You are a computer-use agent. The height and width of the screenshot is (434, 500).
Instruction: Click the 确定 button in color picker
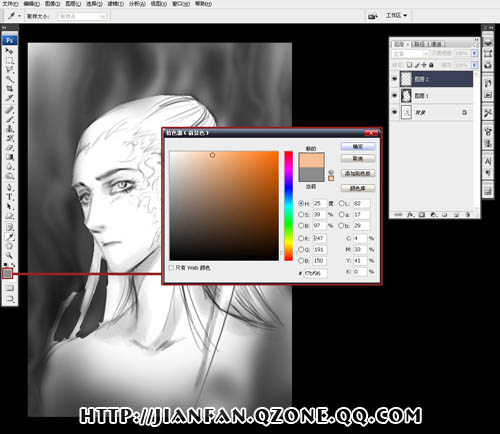(x=358, y=146)
